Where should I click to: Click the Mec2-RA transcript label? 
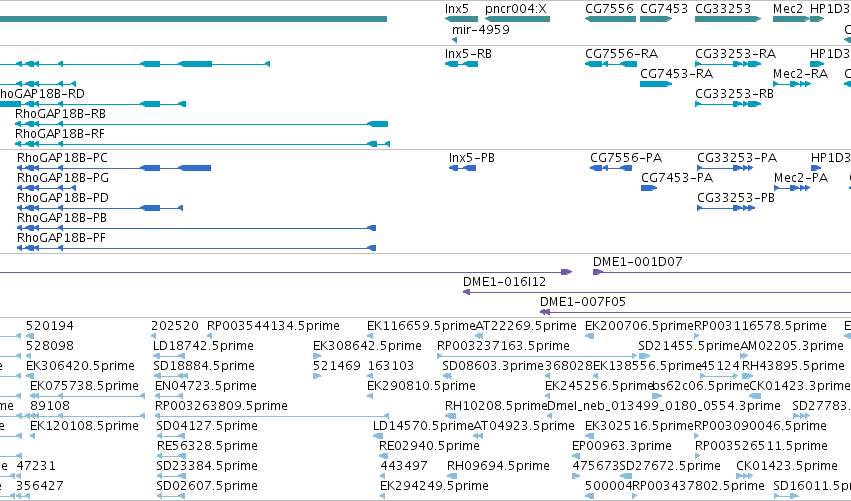pyautogui.click(x=801, y=74)
